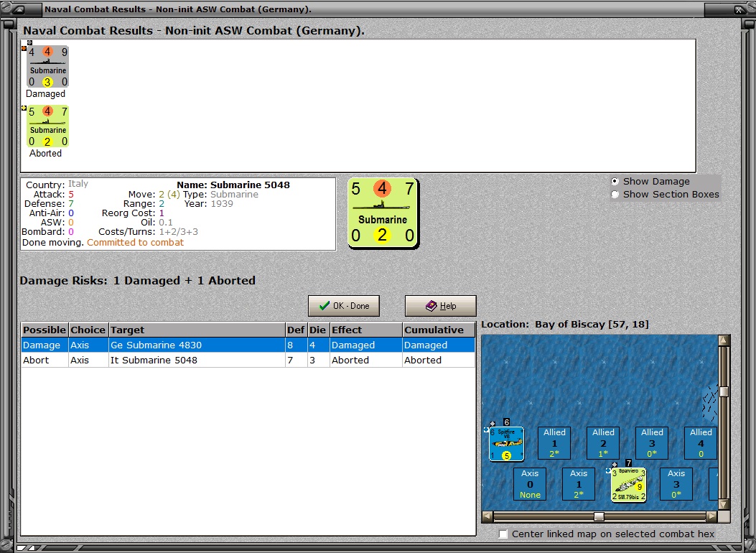
Task: Select row It Submarine 5048
Action: pyautogui.click(x=248, y=360)
